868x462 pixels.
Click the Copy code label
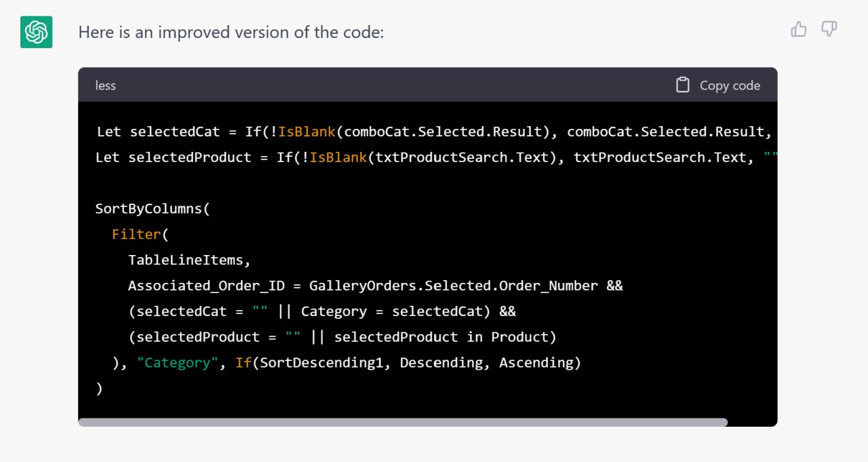730,85
